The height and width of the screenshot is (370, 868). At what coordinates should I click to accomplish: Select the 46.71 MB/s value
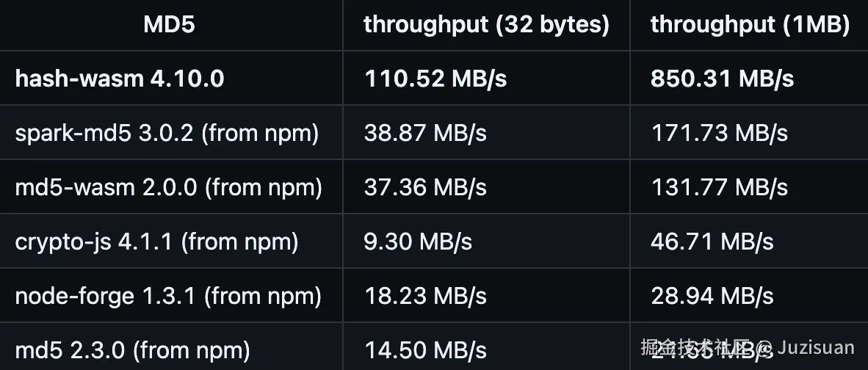tap(712, 242)
